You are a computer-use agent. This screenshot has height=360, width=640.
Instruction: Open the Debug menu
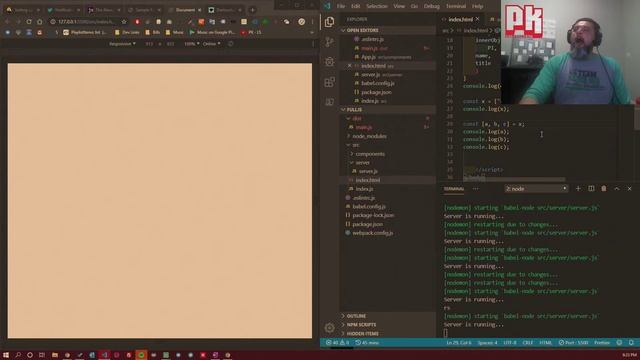click(431, 6)
